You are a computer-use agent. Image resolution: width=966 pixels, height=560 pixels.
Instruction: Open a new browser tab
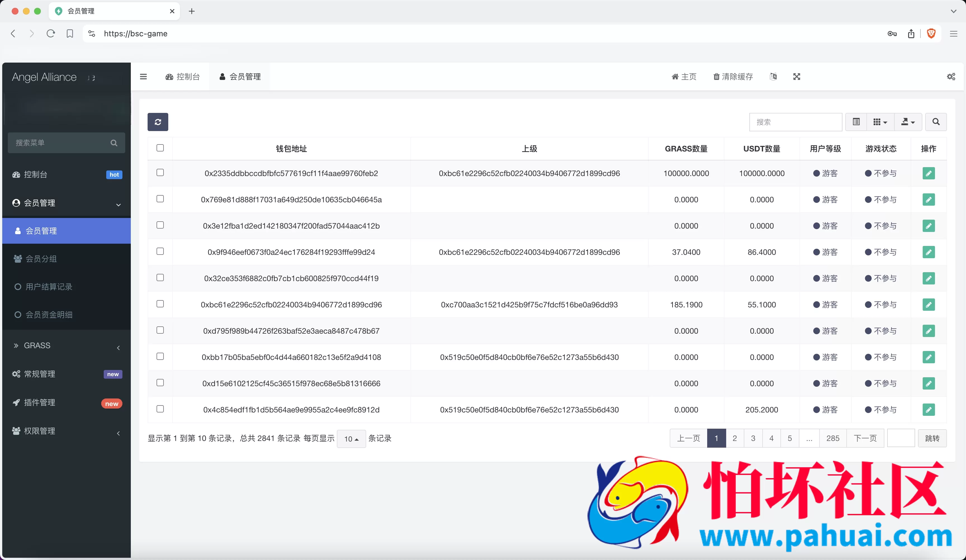tap(192, 11)
